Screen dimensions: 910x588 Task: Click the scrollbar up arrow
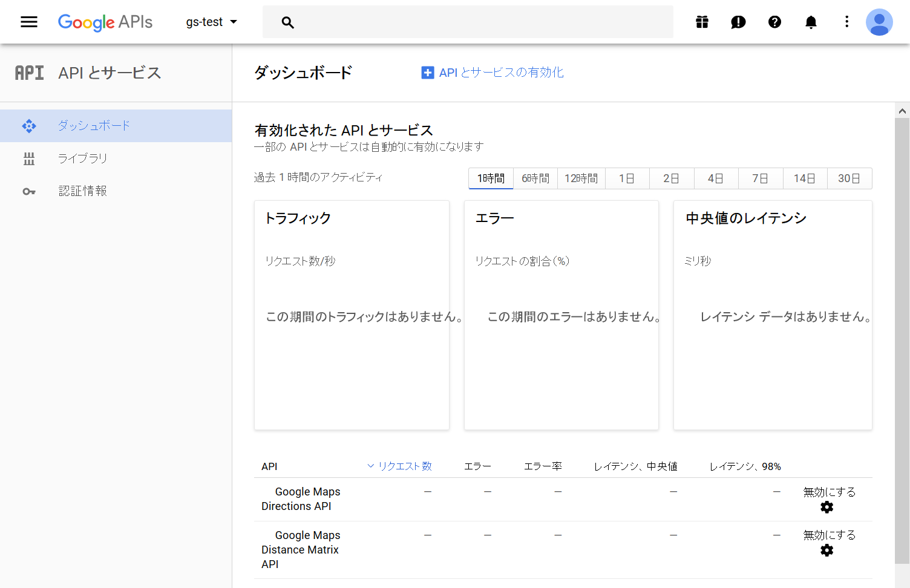(902, 111)
